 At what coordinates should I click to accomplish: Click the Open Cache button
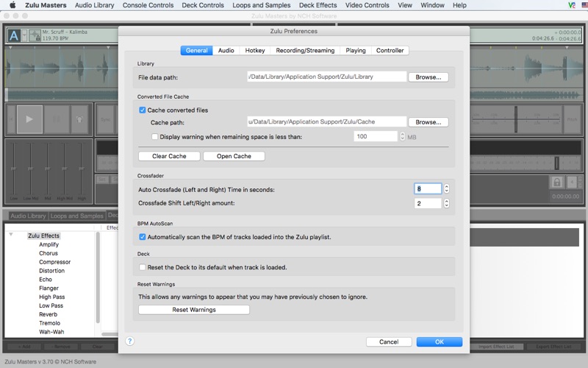[234, 156]
